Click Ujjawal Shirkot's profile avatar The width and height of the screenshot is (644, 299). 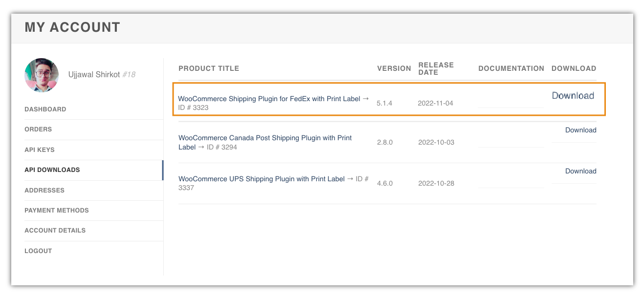pyautogui.click(x=42, y=75)
